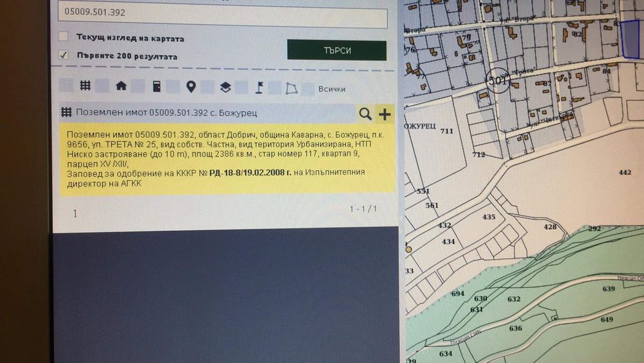
Task: Select map parcel 694
Action: (458, 293)
